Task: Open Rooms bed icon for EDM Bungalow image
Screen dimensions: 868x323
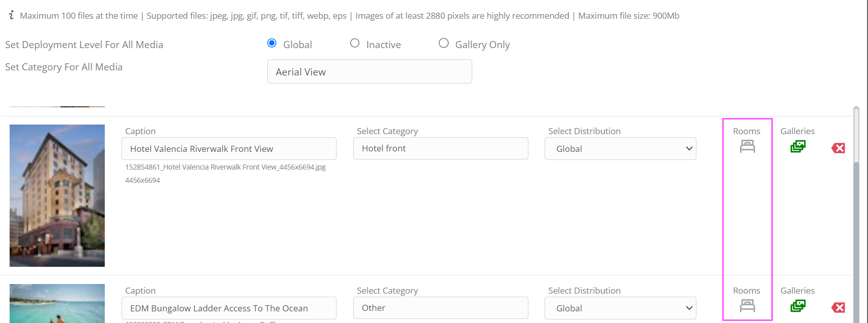Action: pyautogui.click(x=747, y=306)
